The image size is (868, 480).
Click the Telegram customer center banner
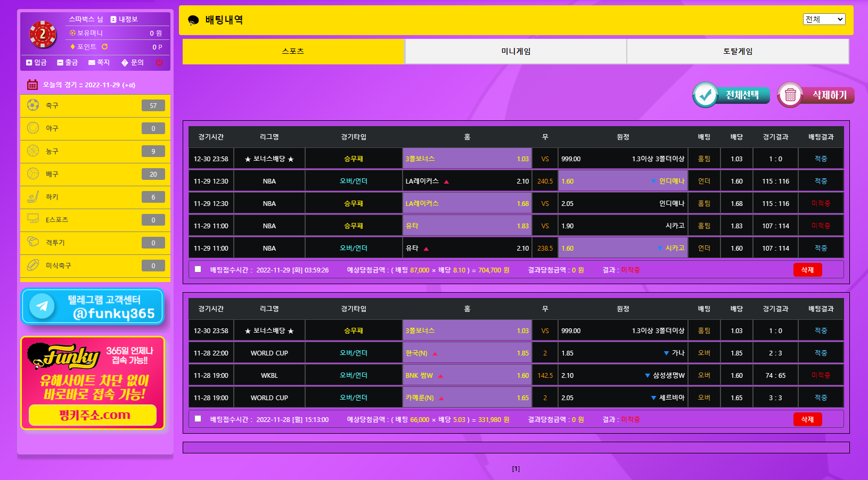point(93,307)
